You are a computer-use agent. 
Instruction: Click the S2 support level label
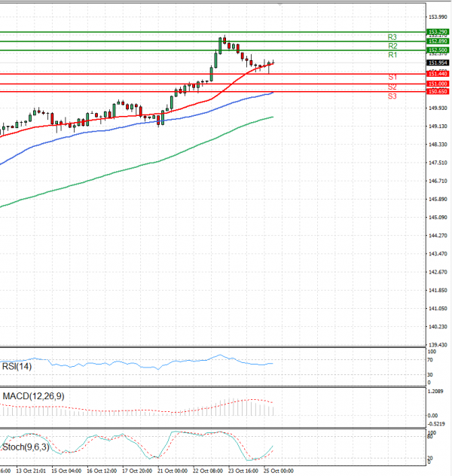tap(392, 87)
